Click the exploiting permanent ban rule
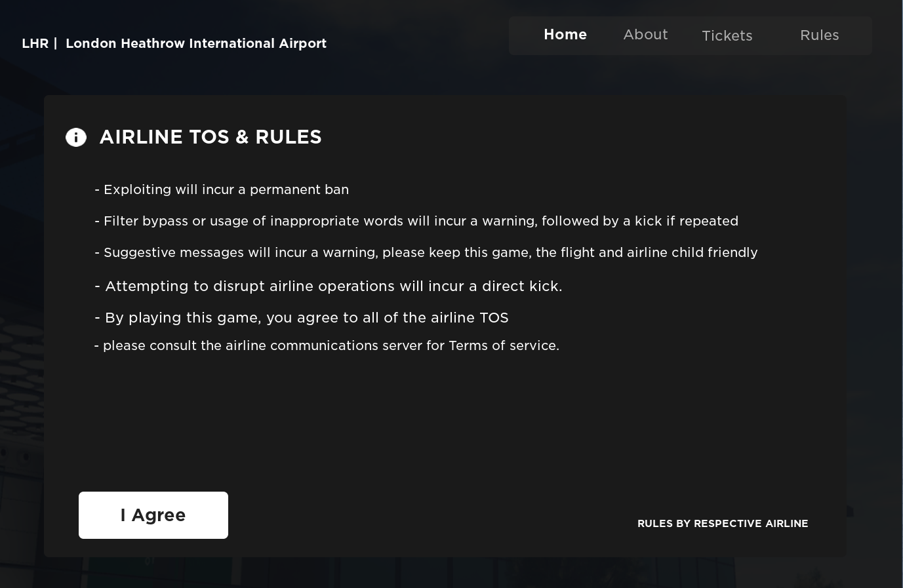 222,189
